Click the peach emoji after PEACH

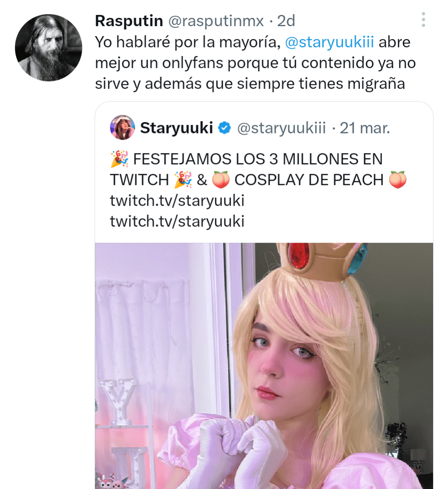pyautogui.click(x=398, y=180)
